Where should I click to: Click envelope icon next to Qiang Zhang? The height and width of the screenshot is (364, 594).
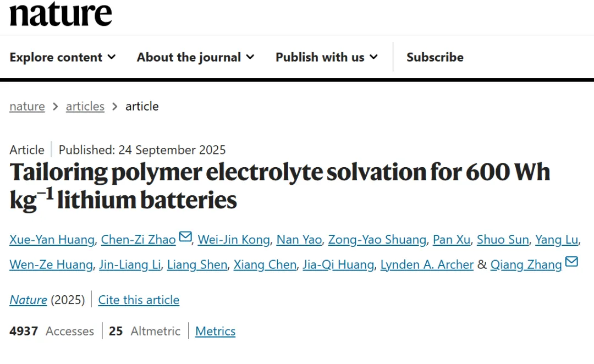point(571,262)
